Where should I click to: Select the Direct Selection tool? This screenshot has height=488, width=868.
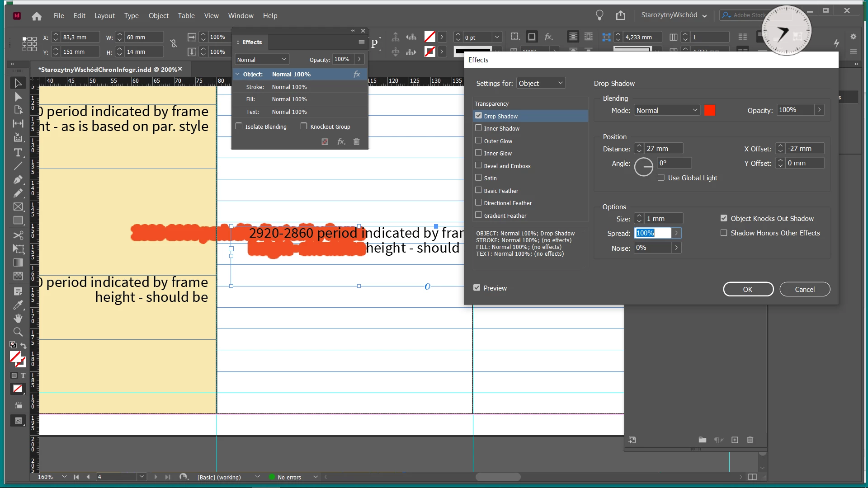[18, 97]
